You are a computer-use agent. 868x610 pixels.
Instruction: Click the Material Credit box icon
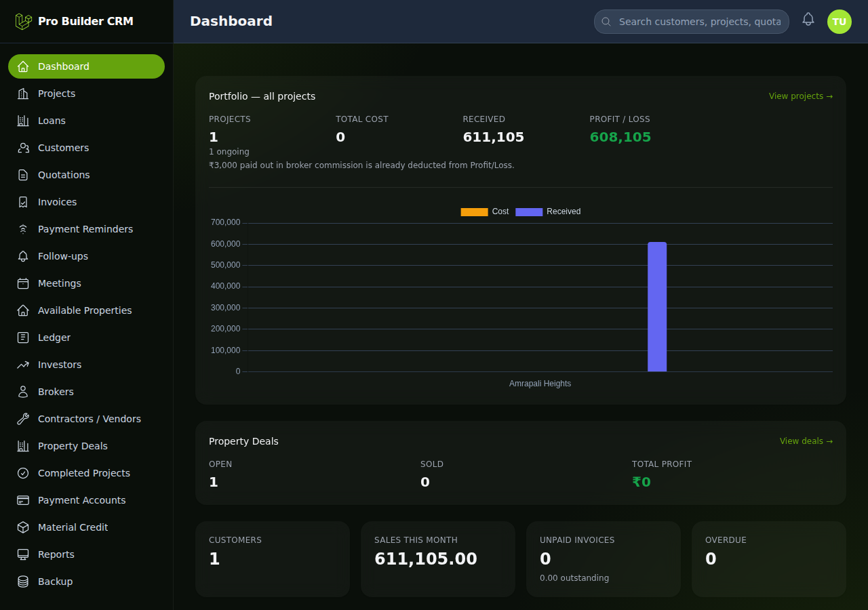pyautogui.click(x=23, y=527)
